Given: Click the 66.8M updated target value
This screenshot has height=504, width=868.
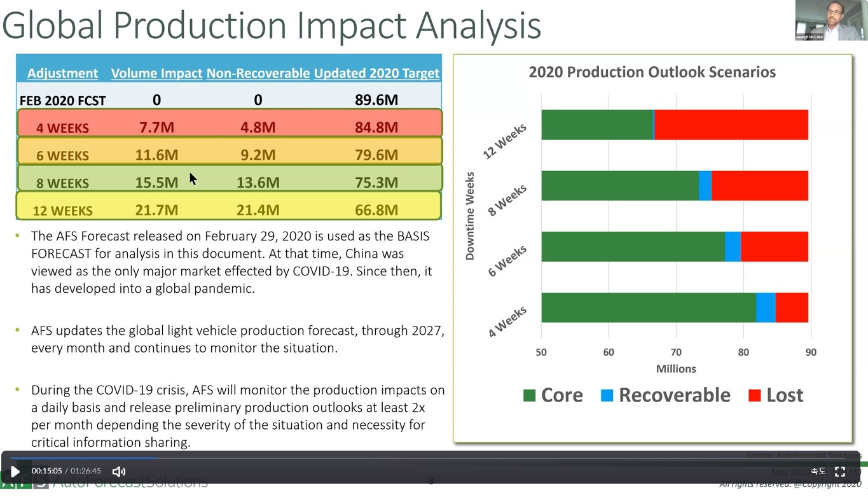Looking at the screenshot, I should click(x=376, y=210).
